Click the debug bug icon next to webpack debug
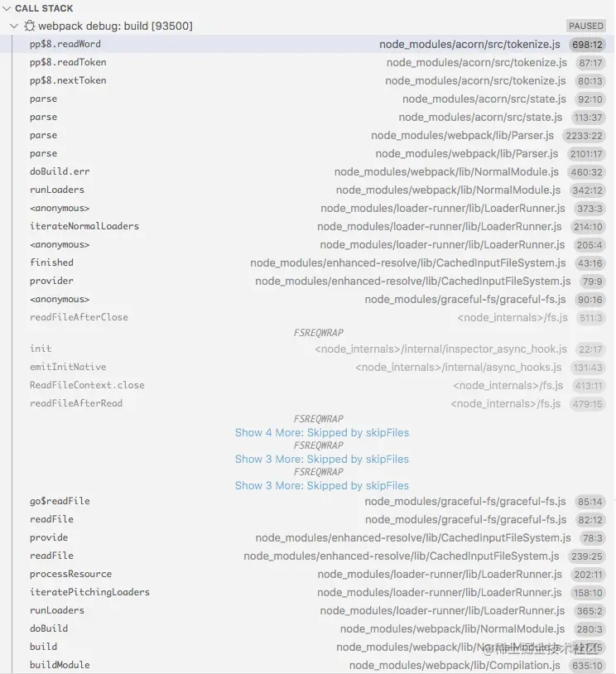This screenshot has height=674, width=616. [x=29, y=26]
